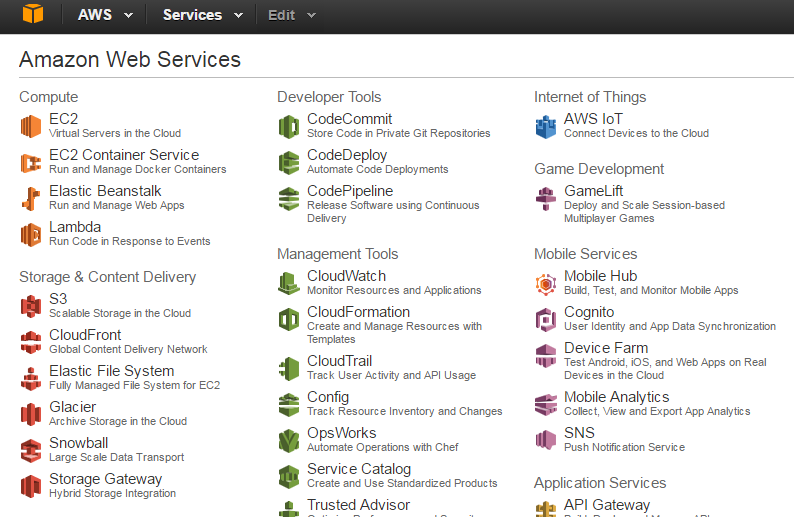Expand the Services dropdown
Image resolution: width=794 pixels, height=517 pixels.
(202, 15)
